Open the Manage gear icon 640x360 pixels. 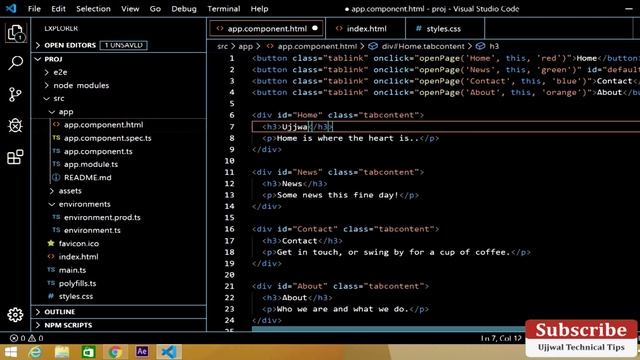click(15, 315)
